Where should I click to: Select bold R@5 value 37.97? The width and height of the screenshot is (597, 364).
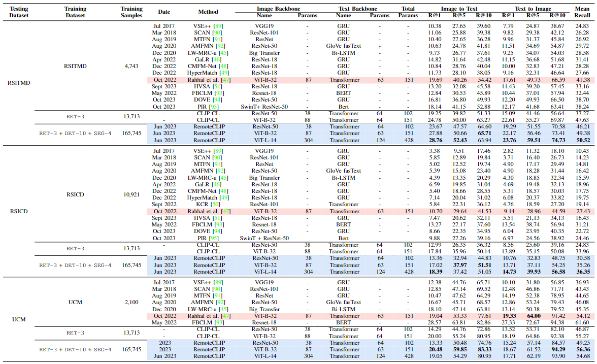click(459, 266)
